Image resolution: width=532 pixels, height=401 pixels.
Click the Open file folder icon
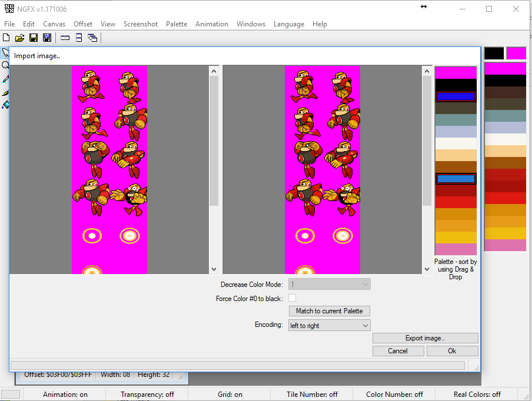click(x=19, y=38)
